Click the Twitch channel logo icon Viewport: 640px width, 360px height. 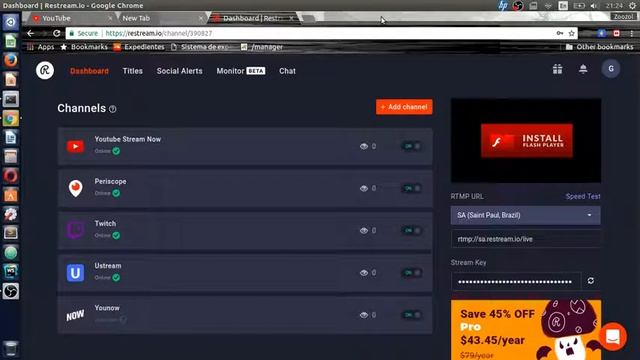(x=76, y=230)
